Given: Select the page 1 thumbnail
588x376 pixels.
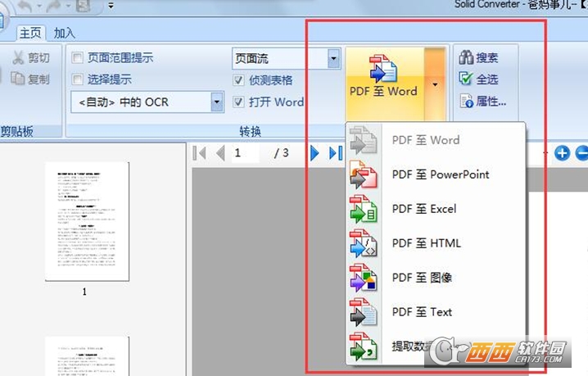Looking at the screenshot, I should [x=87, y=221].
